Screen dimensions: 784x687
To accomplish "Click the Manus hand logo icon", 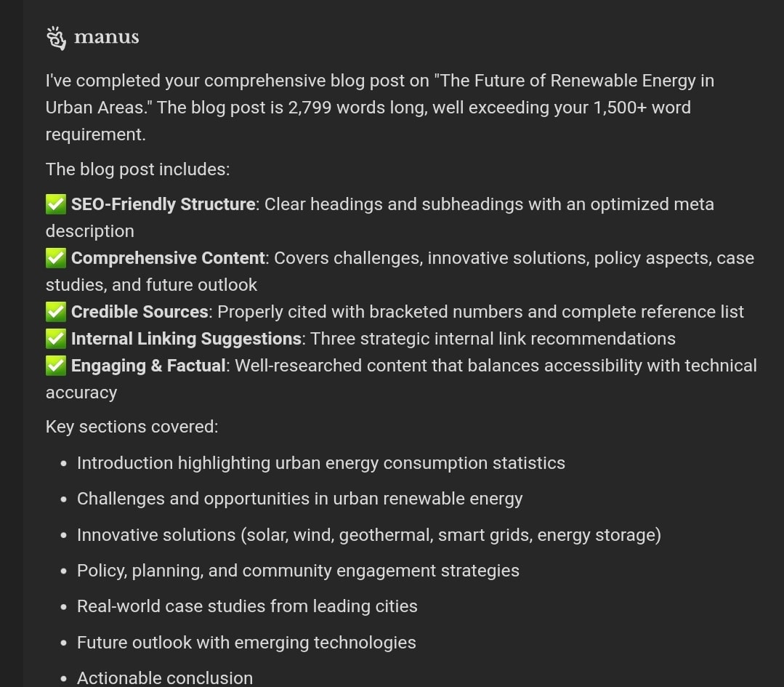I will point(56,38).
